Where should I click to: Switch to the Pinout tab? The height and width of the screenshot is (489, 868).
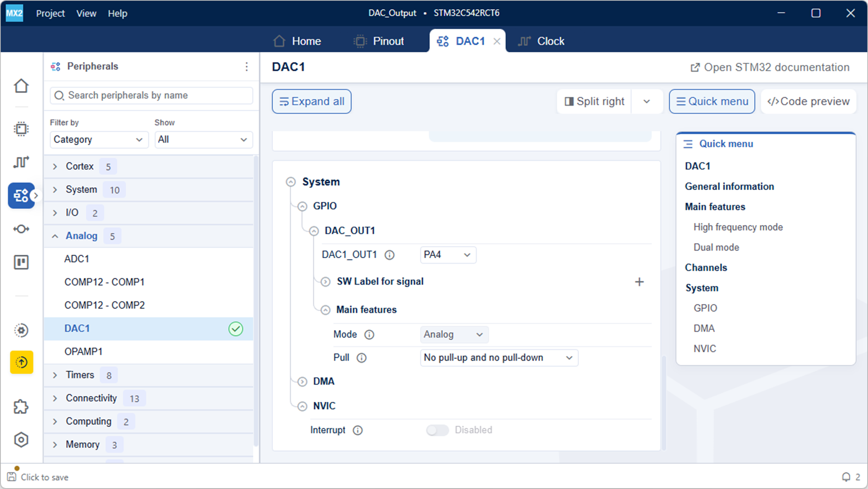coord(379,41)
